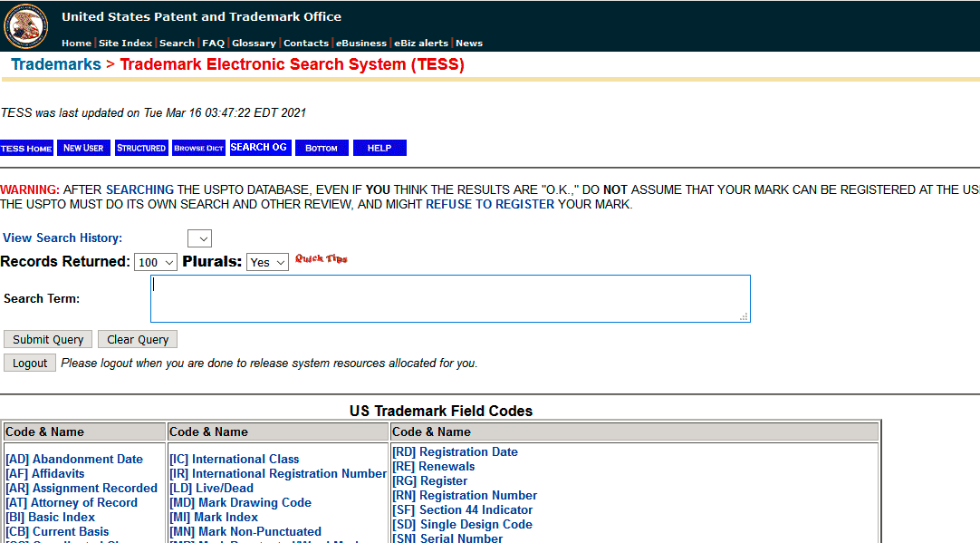Open the [MN] Mark Non-Punctuated field code
This screenshot has width=980, height=543.
point(245,531)
